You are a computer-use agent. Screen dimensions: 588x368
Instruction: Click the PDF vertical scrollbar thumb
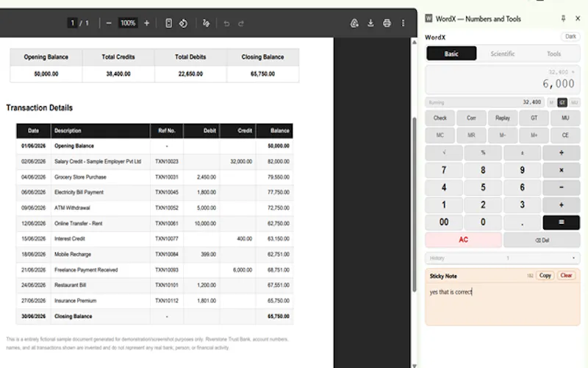coord(414,205)
